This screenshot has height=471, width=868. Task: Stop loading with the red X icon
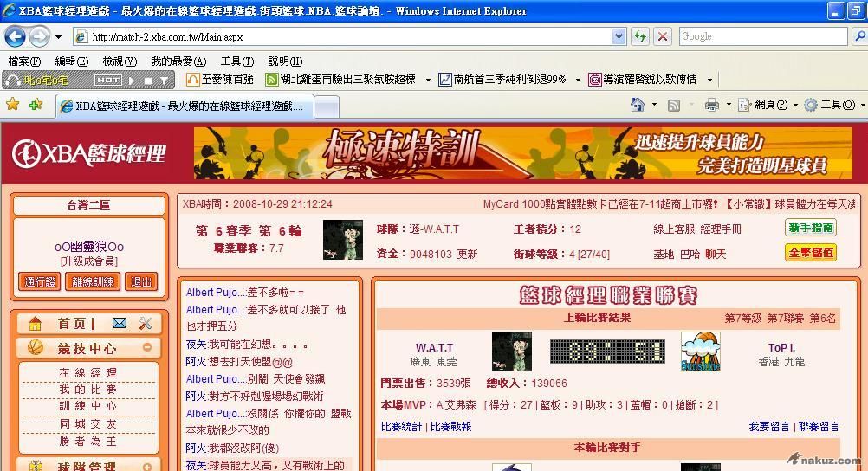click(662, 37)
